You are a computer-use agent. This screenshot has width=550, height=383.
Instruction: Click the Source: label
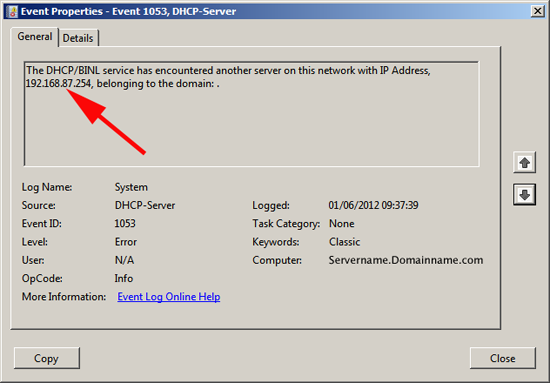39,205
